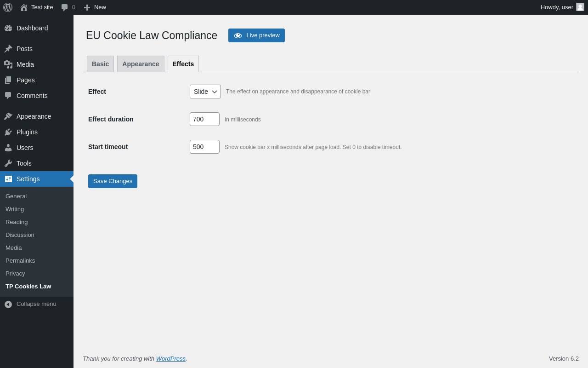Click the Comments speech bubble icon in the sidebar

click(x=8, y=96)
